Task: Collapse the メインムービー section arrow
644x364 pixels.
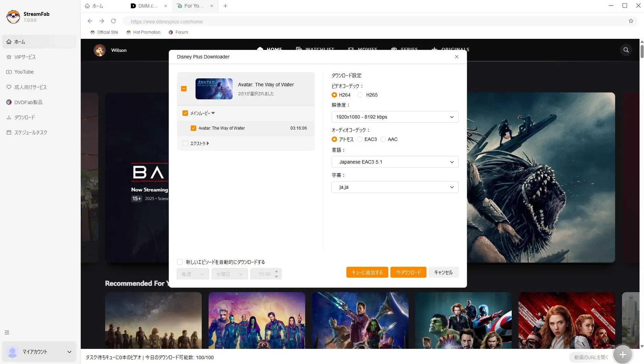Action: click(x=213, y=113)
